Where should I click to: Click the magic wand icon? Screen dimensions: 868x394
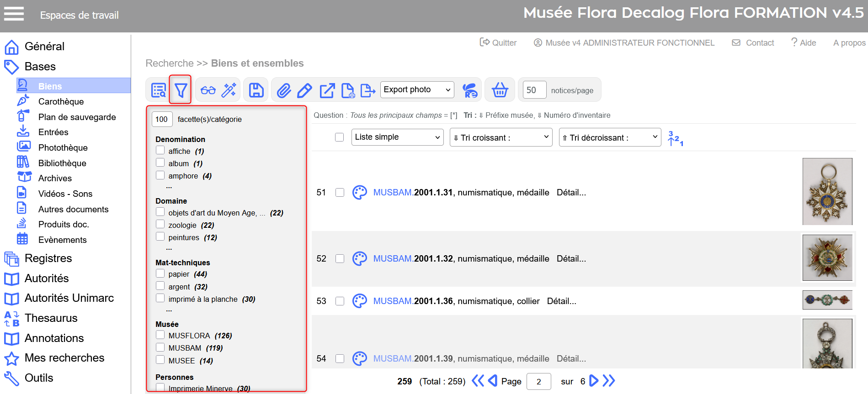pyautogui.click(x=229, y=90)
